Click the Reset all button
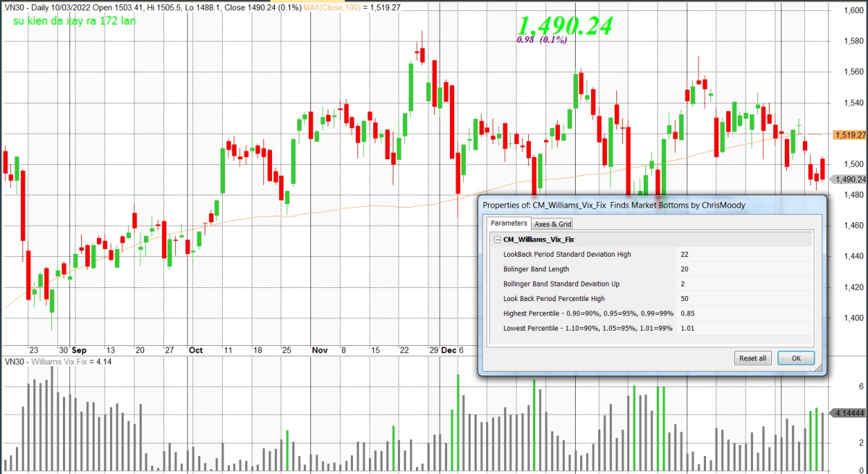 [752, 358]
